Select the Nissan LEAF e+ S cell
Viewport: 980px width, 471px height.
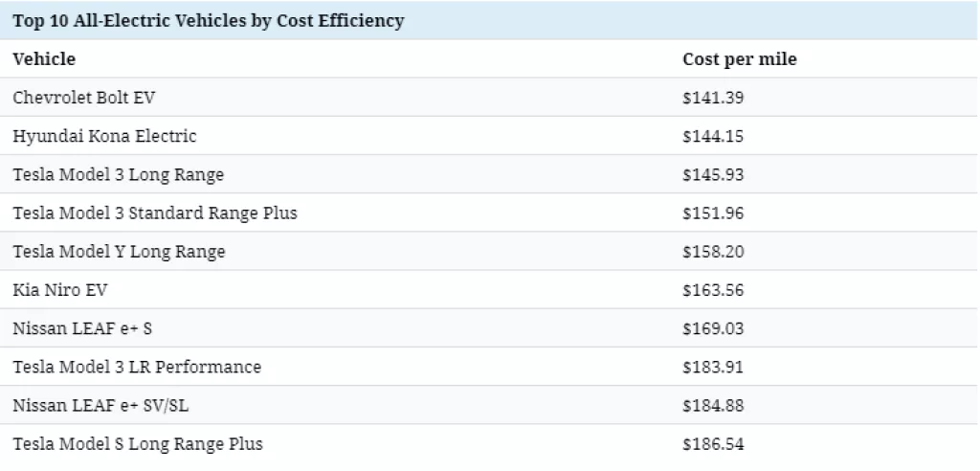pos(82,328)
